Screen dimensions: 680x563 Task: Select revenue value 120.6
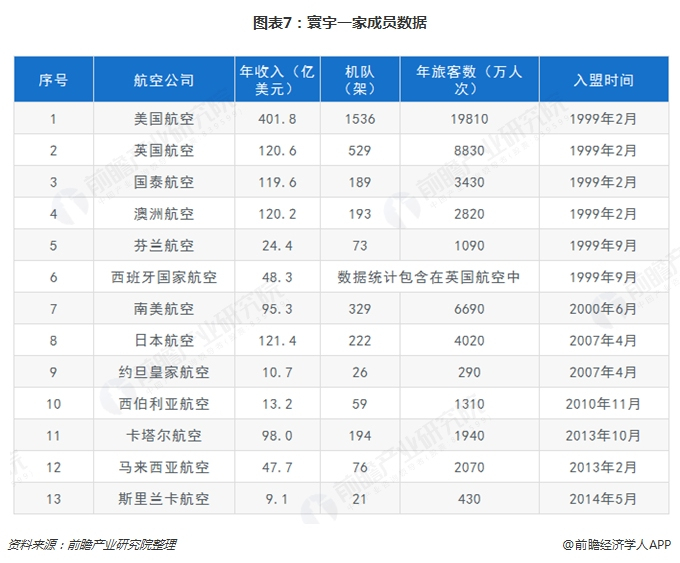coord(277,151)
